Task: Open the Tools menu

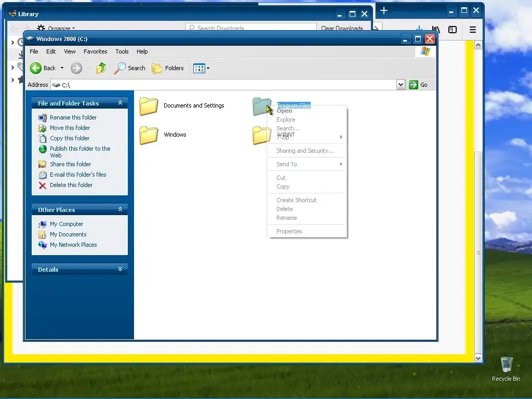Action: point(122,51)
